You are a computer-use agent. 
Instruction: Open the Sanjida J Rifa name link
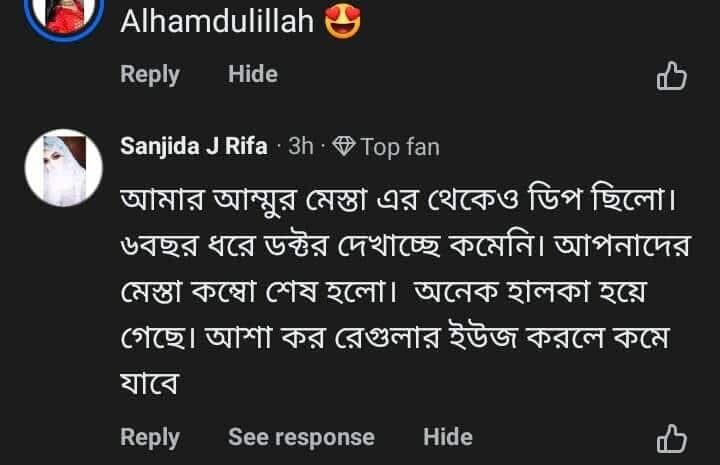pos(193,147)
